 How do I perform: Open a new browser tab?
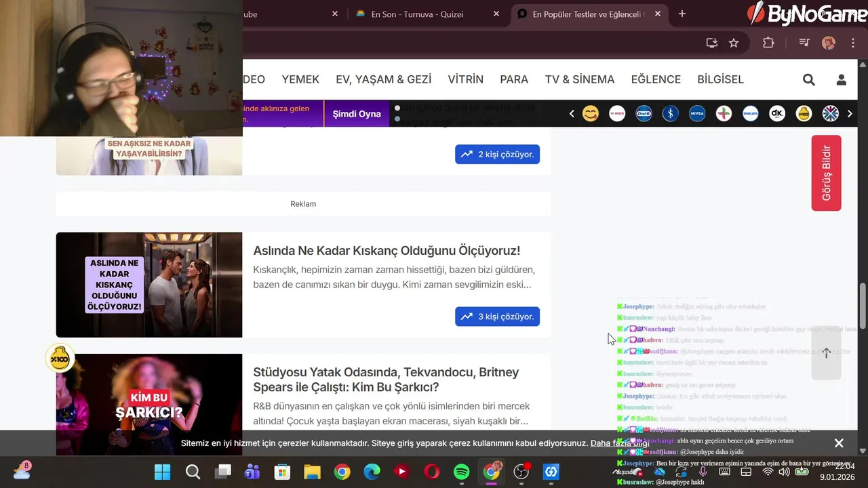pyautogui.click(x=682, y=14)
